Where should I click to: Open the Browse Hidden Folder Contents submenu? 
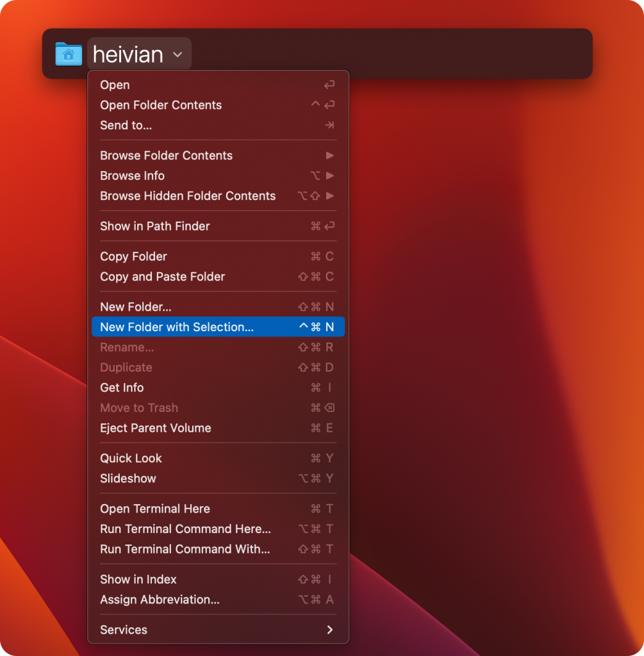click(x=330, y=196)
